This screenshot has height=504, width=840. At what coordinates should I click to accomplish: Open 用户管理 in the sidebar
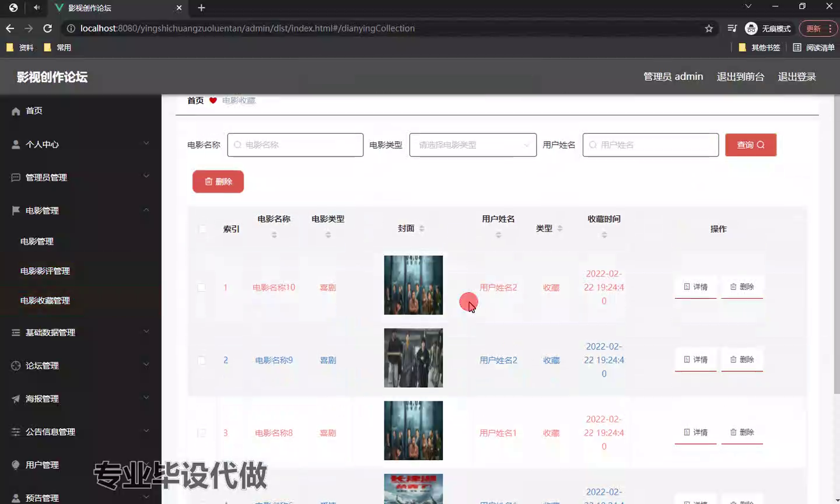[42, 465]
